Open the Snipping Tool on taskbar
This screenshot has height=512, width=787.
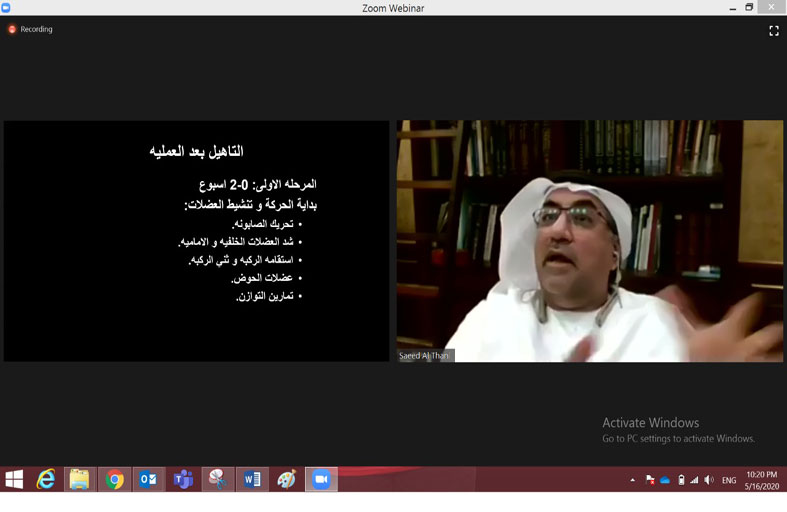click(x=217, y=480)
